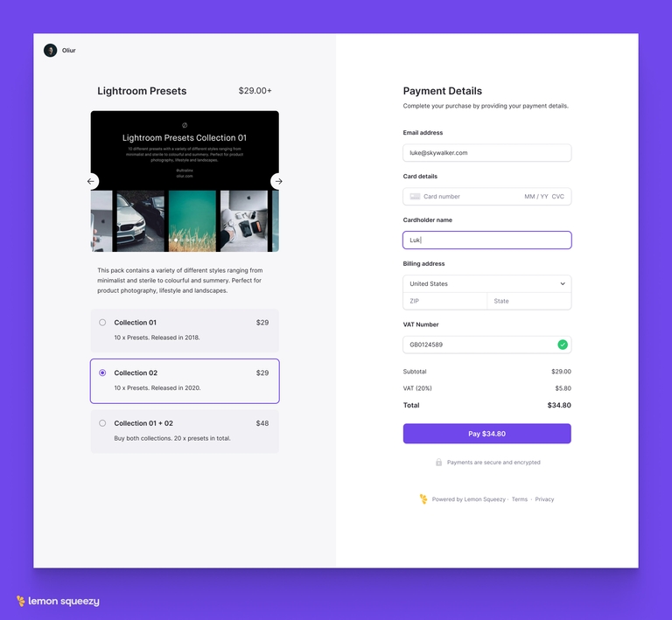
Task: Click the Subtotal $29.00 value
Action: 562,372
